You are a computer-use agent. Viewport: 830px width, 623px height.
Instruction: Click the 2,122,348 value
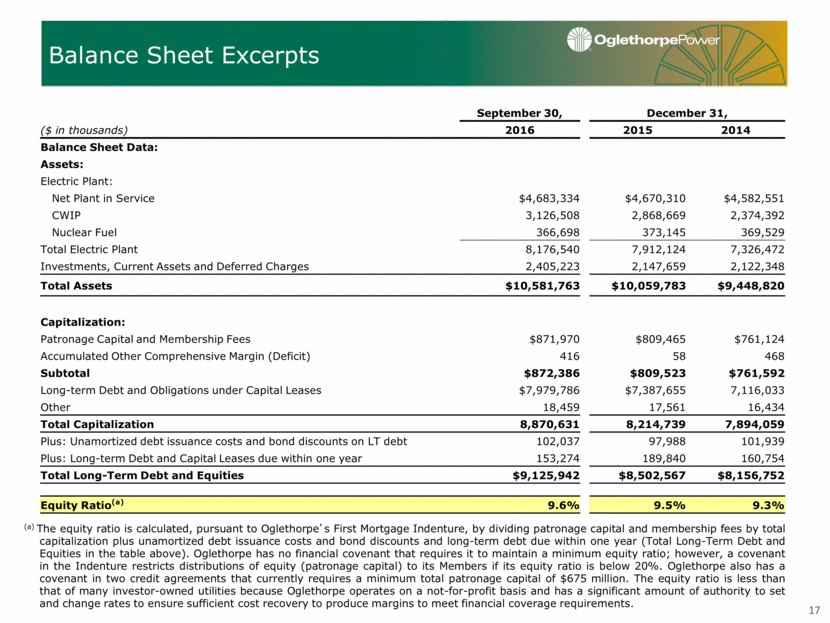click(757, 266)
